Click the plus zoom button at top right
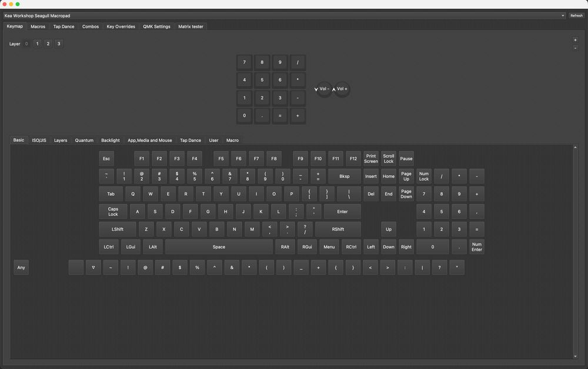 click(575, 40)
